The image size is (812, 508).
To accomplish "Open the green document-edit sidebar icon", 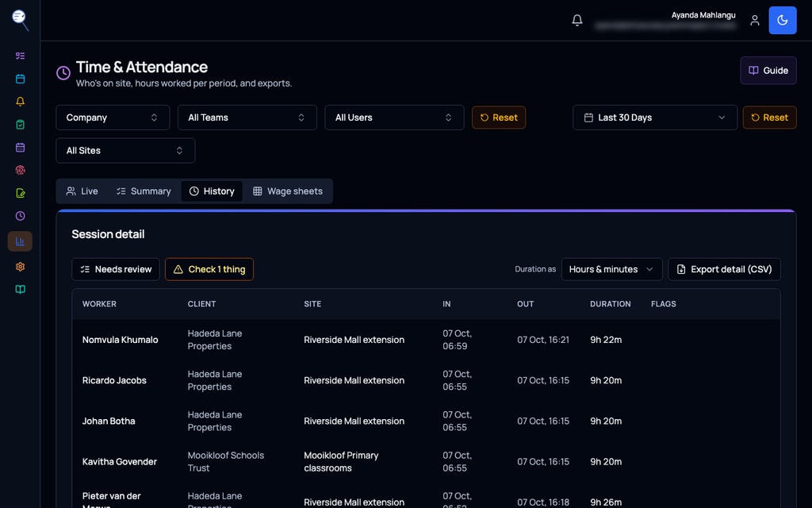I will 20,193.
